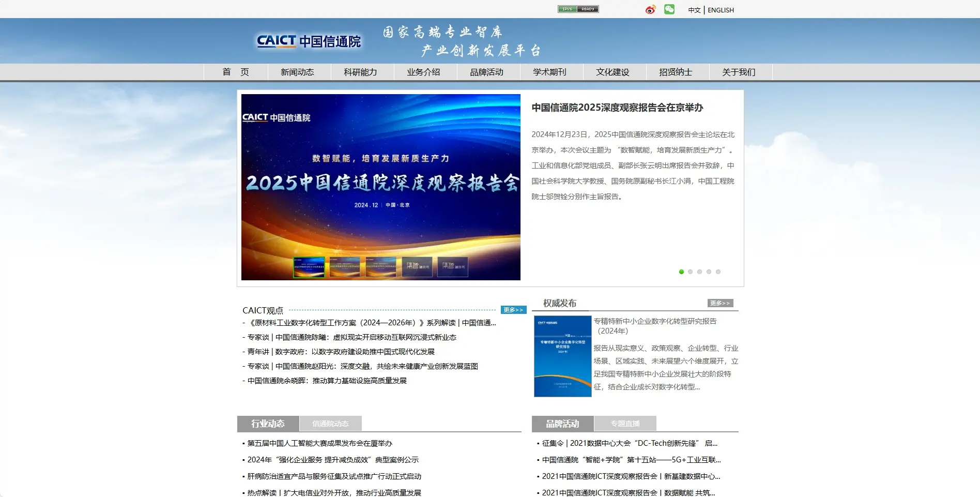Image resolution: width=980 pixels, height=497 pixels.
Task: Click the IPV6 READY badge
Action: point(578,9)
